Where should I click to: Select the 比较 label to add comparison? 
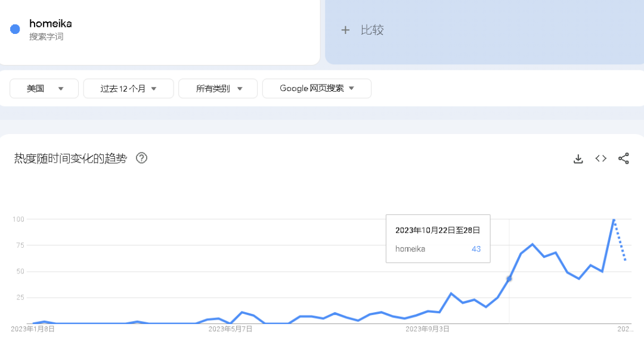[372, 30]
